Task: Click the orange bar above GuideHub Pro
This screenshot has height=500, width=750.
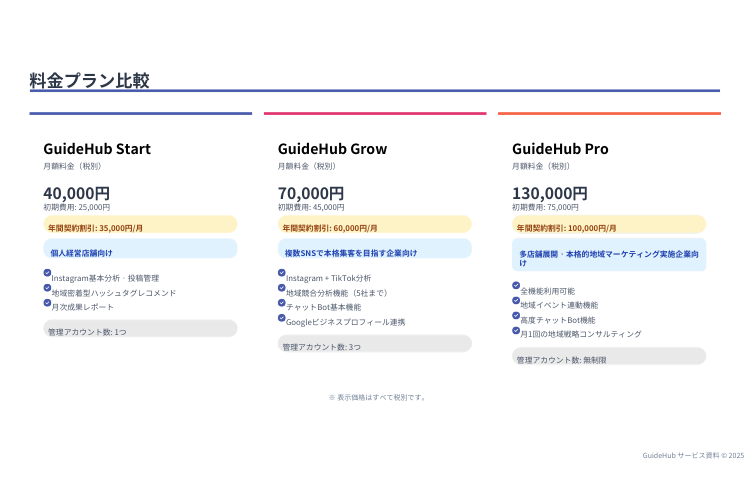Action: (609, 113)
